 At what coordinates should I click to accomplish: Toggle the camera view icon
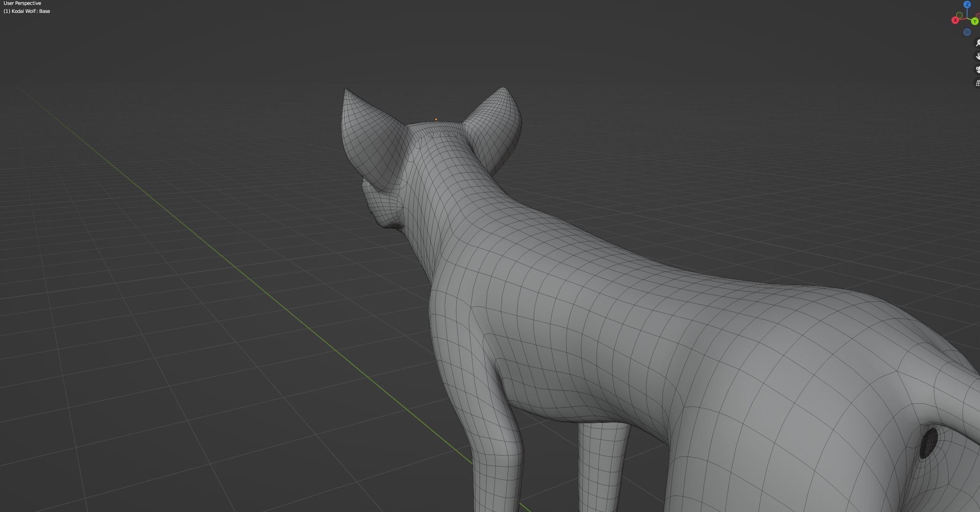point(977,69)
